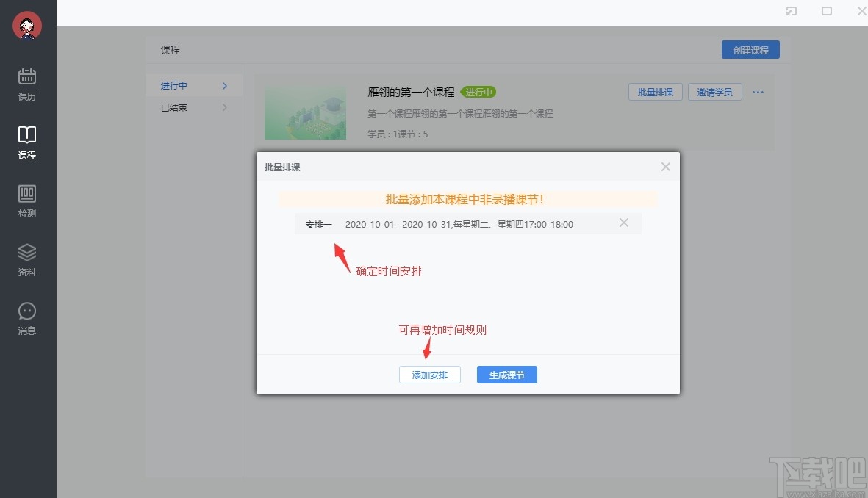Click the course thumbnail image

(305, 110)
